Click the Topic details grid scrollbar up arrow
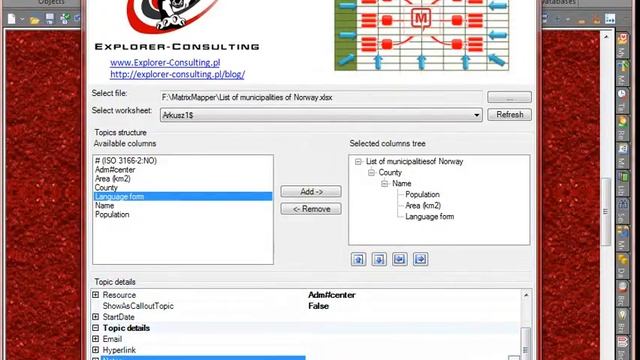The height and width of the screenshot is (360, 640). [x=526, y=295]
